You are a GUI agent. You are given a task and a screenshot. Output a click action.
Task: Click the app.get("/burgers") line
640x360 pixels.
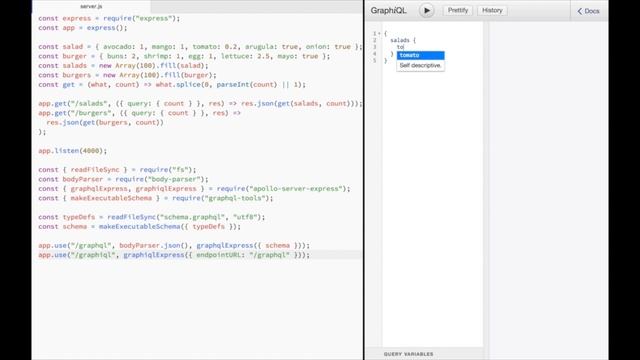[140, 113]
